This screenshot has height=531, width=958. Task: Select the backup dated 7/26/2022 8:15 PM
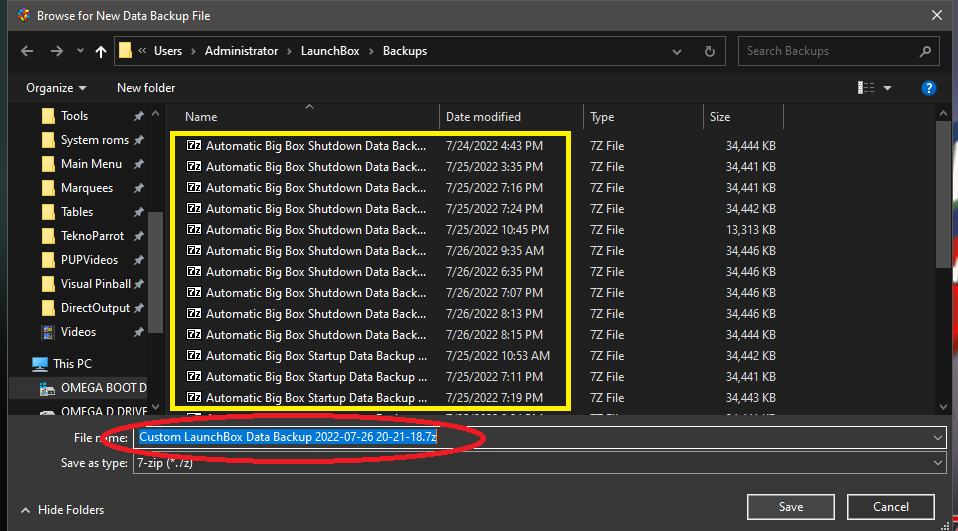316,335
